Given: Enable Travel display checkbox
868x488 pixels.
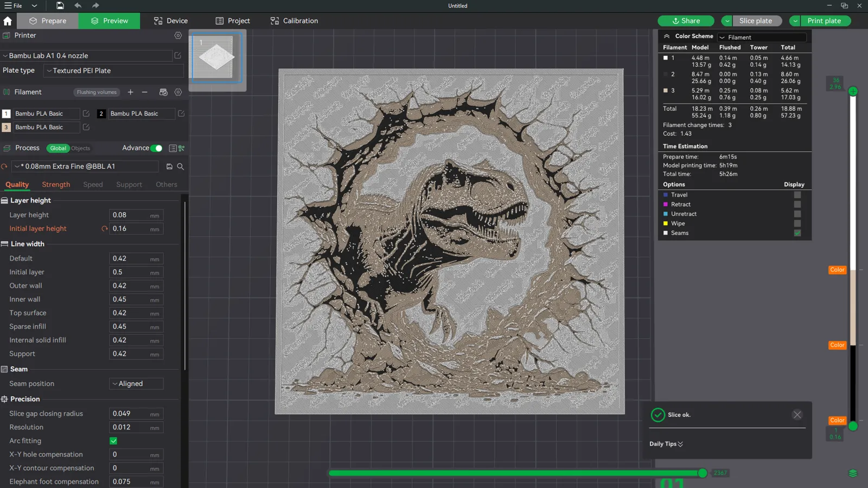Looking at the screenshot, I should (x=797, y=195).
